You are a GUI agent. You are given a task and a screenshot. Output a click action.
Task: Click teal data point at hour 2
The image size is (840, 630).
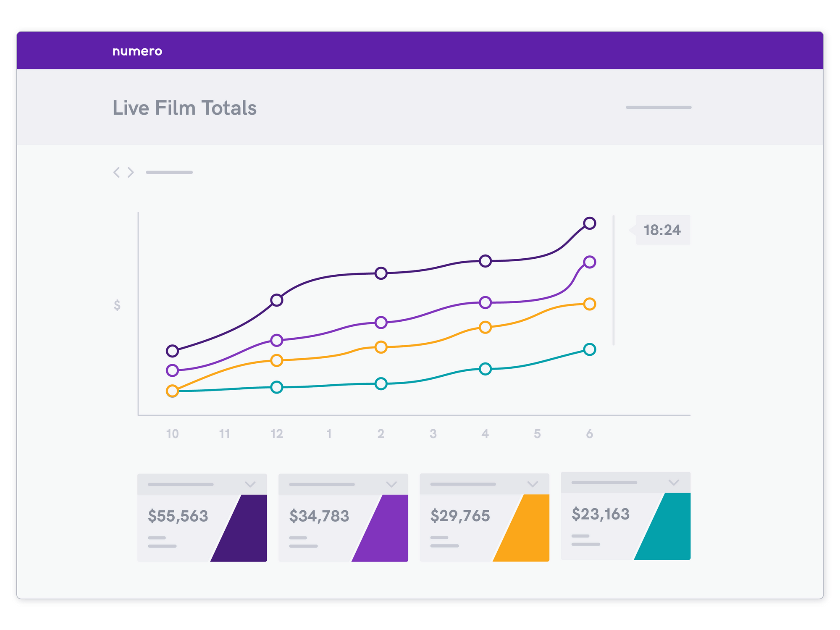[381, 384]
